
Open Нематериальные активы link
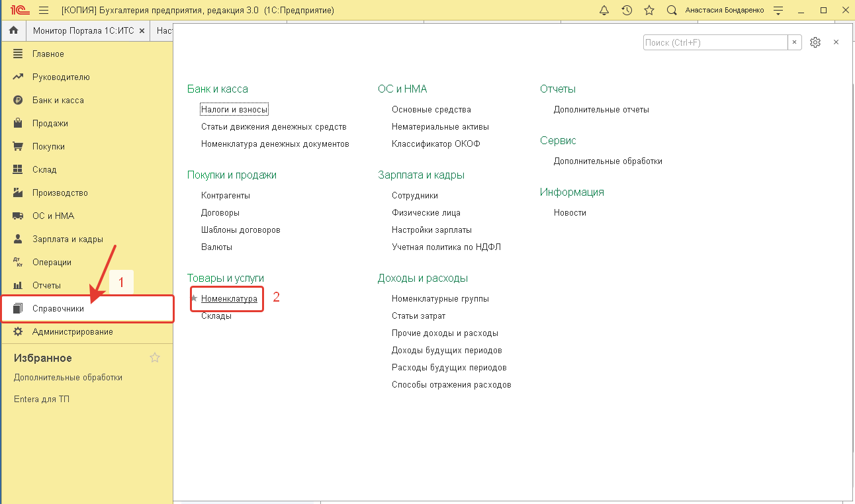pos(440,127)
